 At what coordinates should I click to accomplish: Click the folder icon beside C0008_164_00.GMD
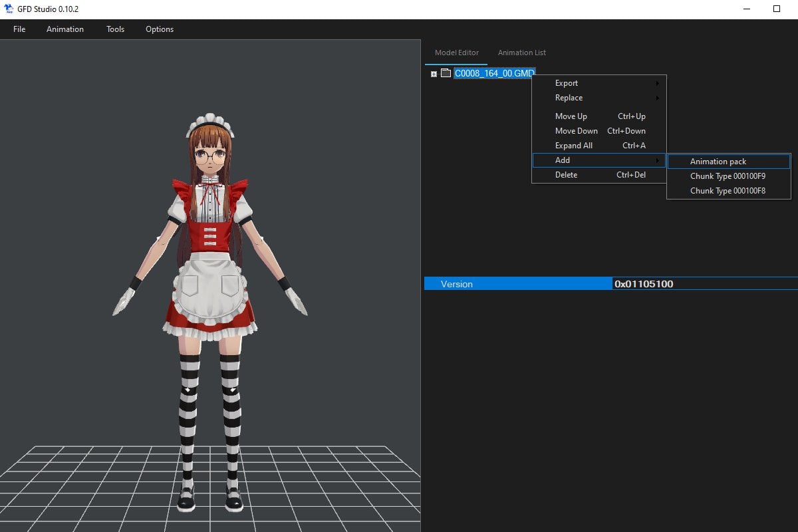coord(446,73)
